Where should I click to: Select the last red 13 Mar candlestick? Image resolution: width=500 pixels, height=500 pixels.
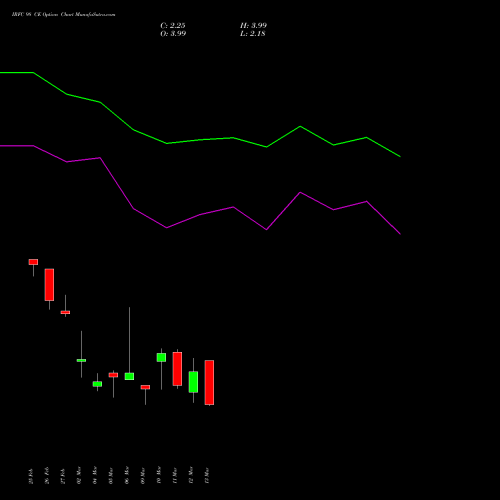pyautogui.click(x=209, y=382)
